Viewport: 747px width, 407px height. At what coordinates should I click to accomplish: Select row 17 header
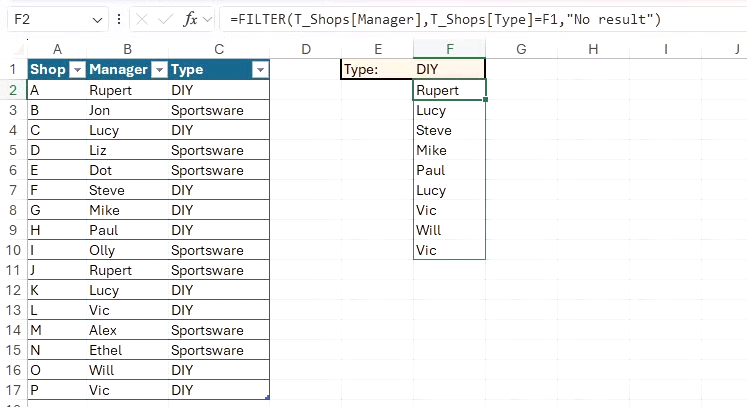click(x=13, y=390)
